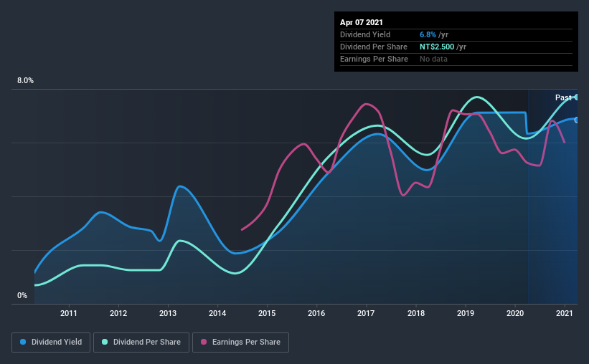Click the 2013 x-axis label
Screen dimensions: 589x364
168,313
